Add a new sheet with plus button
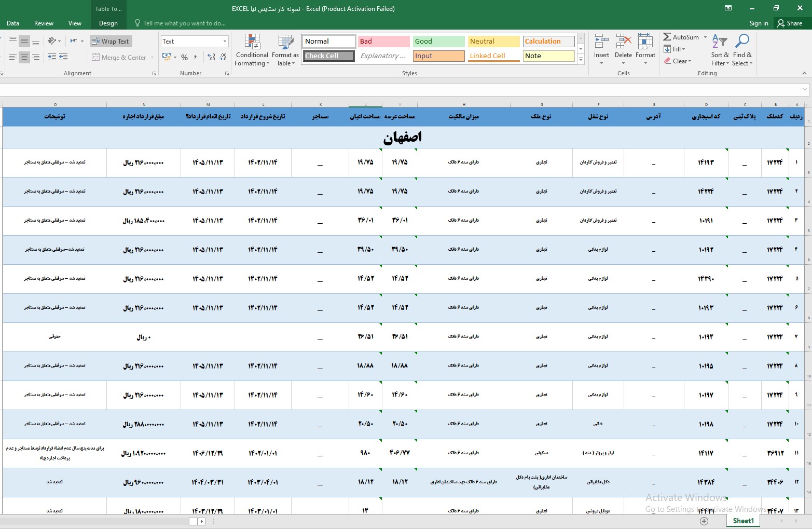The image size is (812, 529). pyautogui.click(x=704, y=521)
